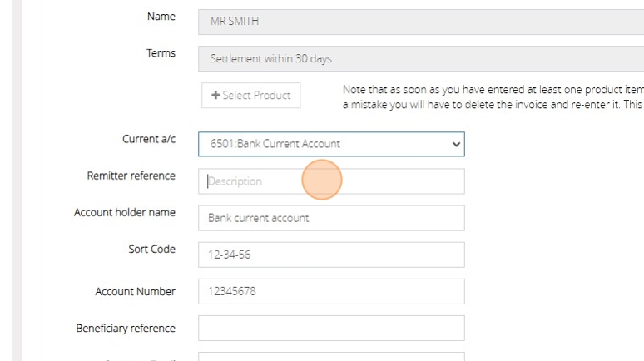
Task: Click the Beneficiary reference label
Action: (126, 328)
